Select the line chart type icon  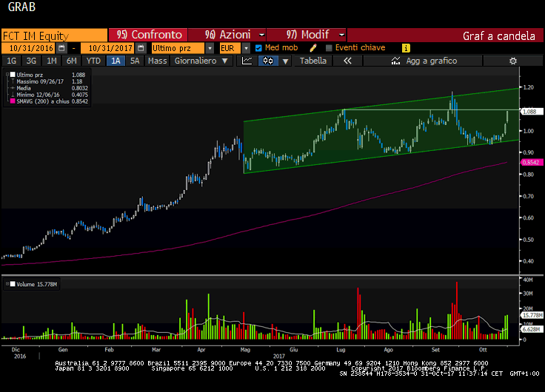tap(248, 61)
